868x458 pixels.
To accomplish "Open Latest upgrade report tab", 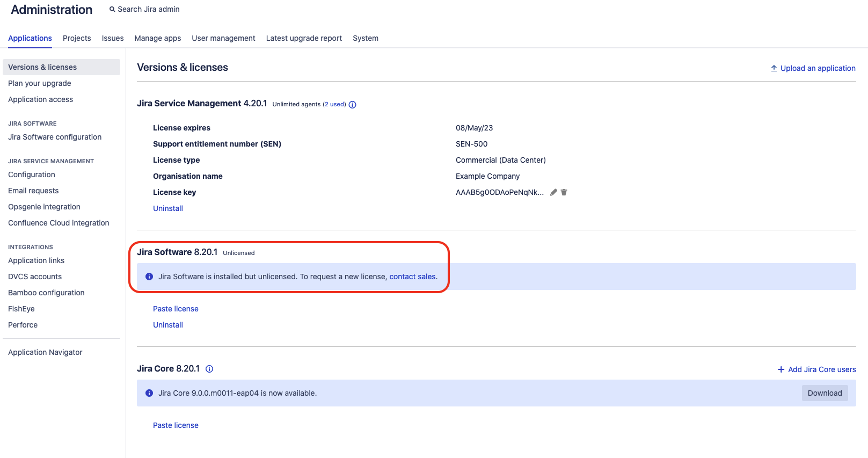I will pos(304,38).
